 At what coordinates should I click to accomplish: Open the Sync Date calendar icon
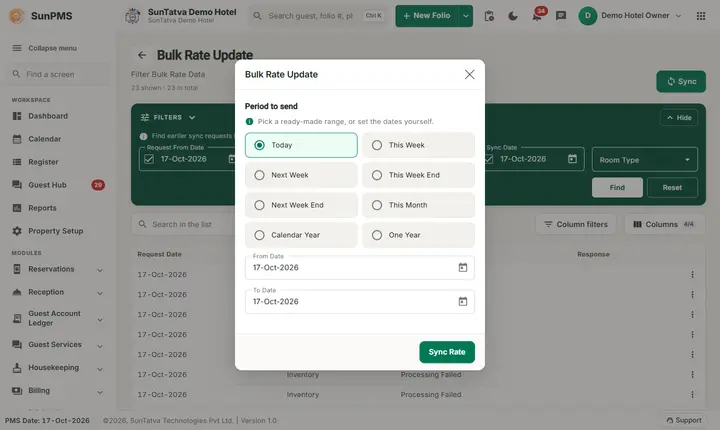(x=572, y=159)
